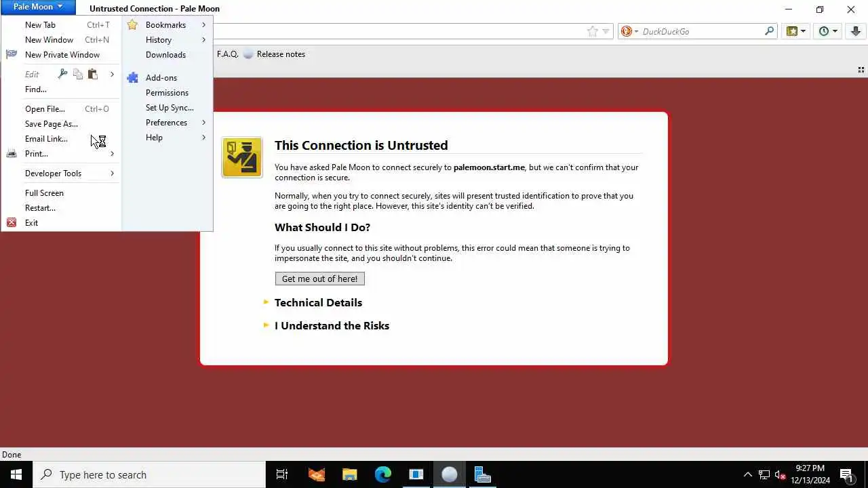This screenshot has height=488, width=868.
Task: Select New Tab menu item
Action: click(62, 25)
